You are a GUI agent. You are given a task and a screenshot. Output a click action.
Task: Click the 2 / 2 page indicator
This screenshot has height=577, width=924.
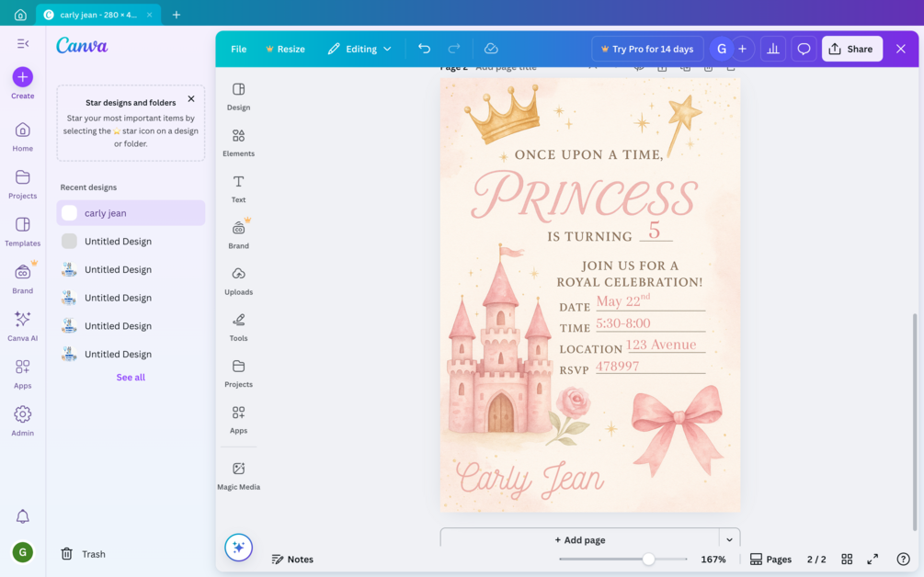point(816,559)
